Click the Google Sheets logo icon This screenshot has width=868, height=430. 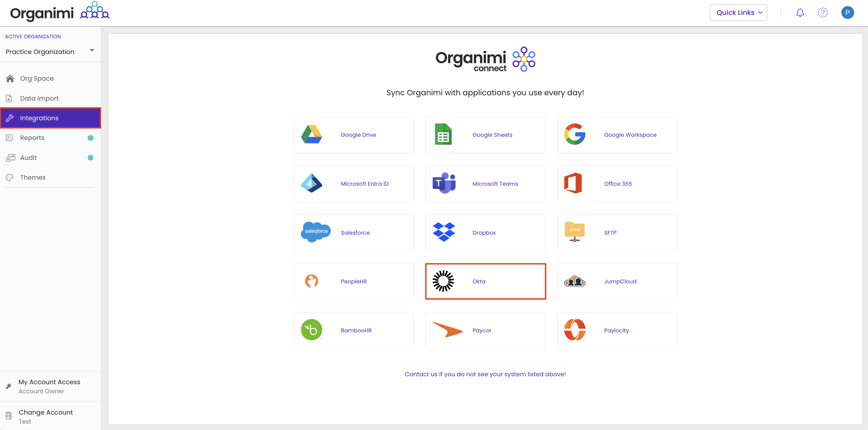coord(443,134)
